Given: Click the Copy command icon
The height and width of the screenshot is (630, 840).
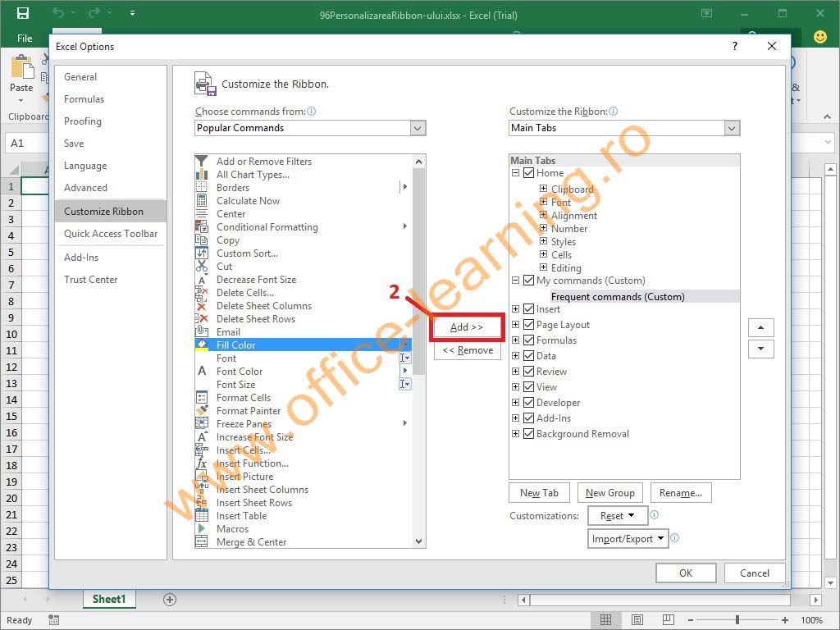Looking at the screenshot, I should coord(202,240).
